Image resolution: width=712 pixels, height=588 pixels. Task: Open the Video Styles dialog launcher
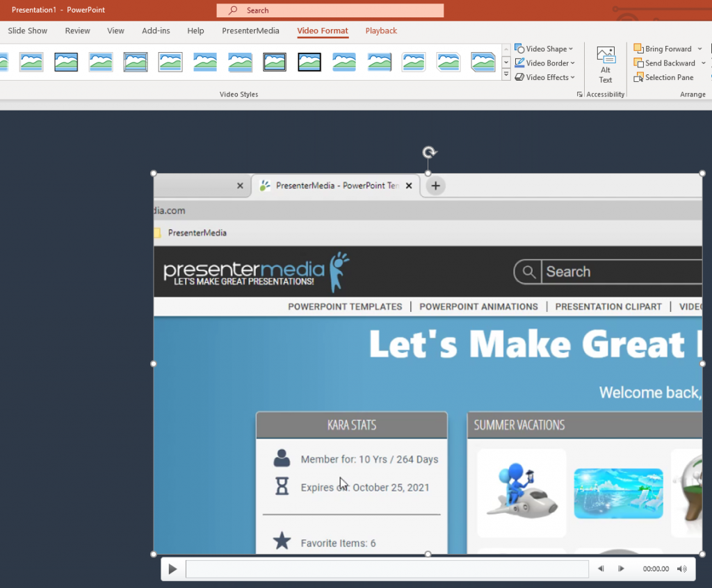[579, 95]
